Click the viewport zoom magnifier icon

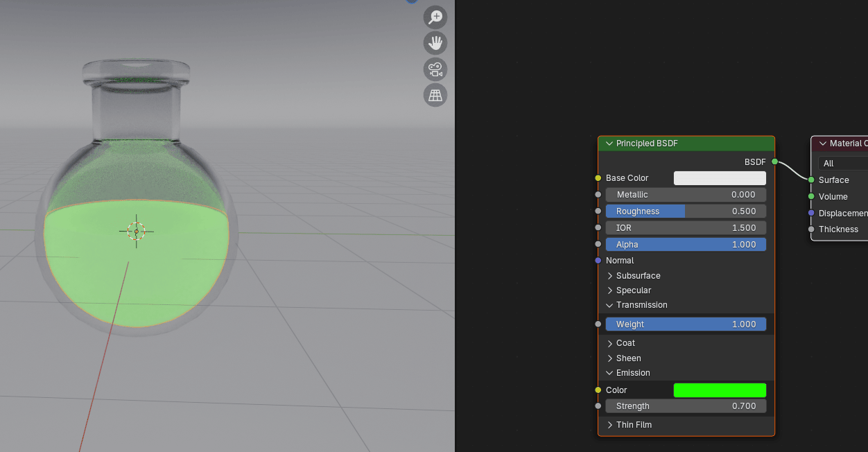coord(435,17)
